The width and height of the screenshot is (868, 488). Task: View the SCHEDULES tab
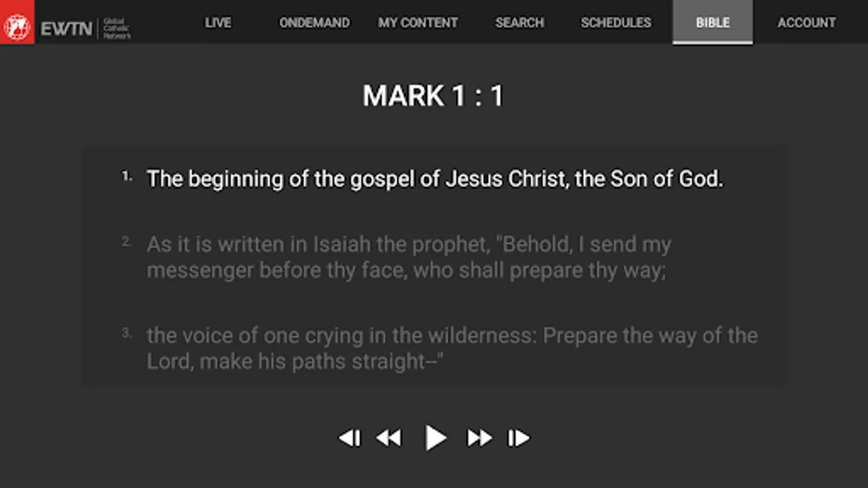pos(616,23)
